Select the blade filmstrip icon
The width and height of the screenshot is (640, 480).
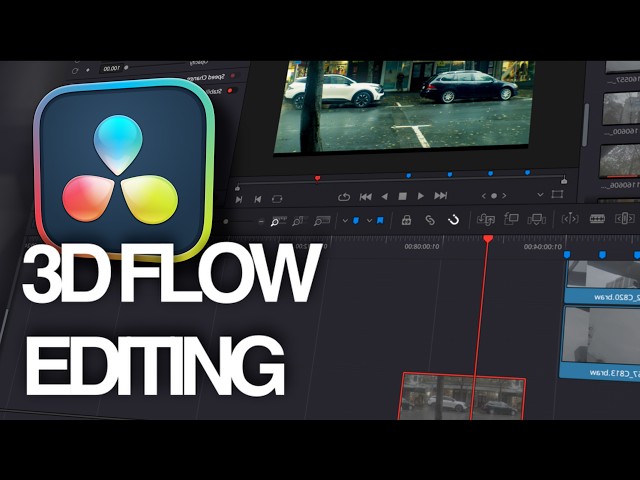(x=597, y=219)
